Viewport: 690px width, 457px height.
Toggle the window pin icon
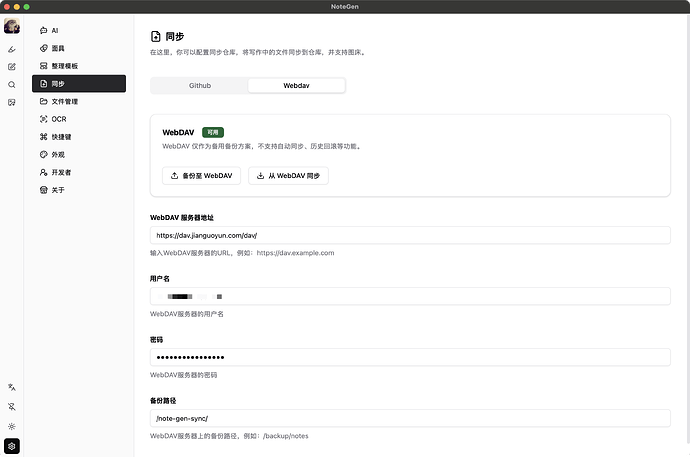click(x=12, y=406)
